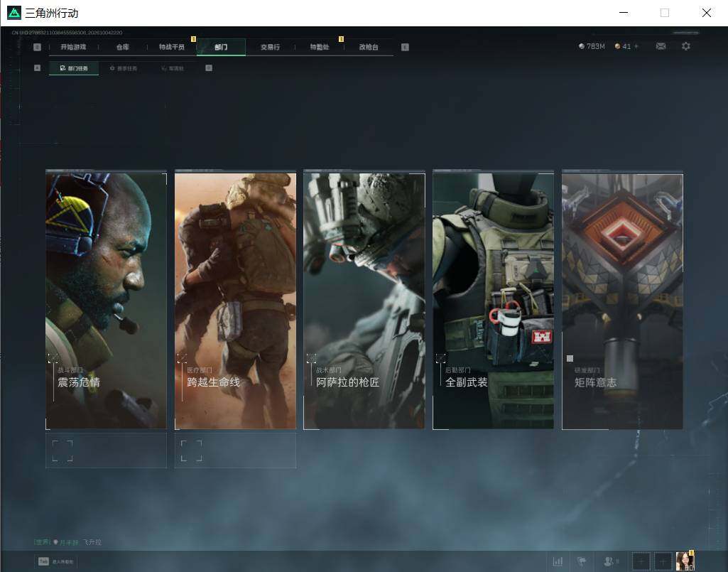Click the 41 currency amount
The image size is (728, 572).
point(626,46)
